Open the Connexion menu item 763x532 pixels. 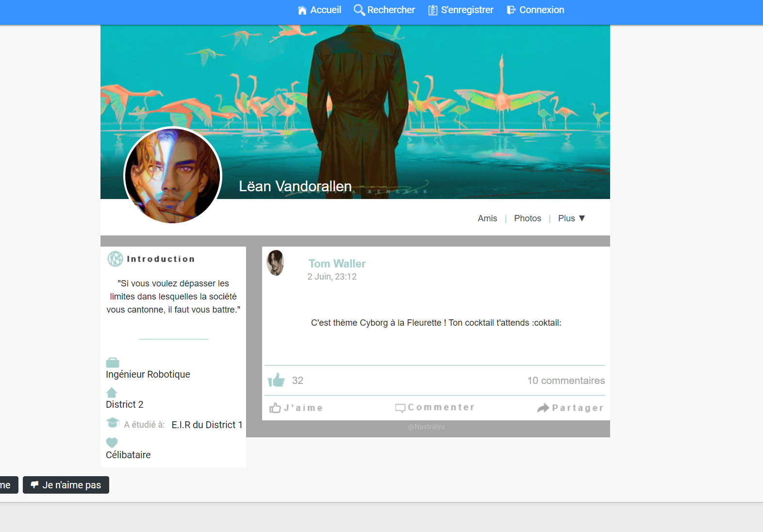pyautogui.click(x=535, y=10)
